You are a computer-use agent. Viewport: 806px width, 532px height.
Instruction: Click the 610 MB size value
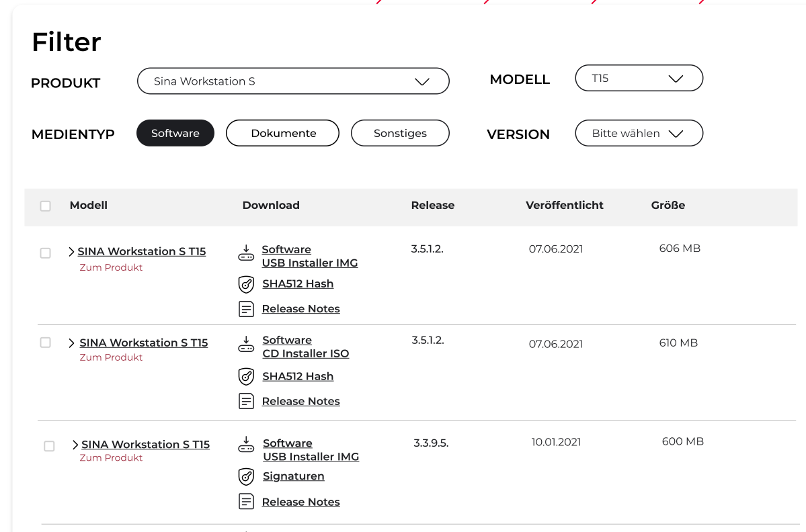tap(678, 343)
